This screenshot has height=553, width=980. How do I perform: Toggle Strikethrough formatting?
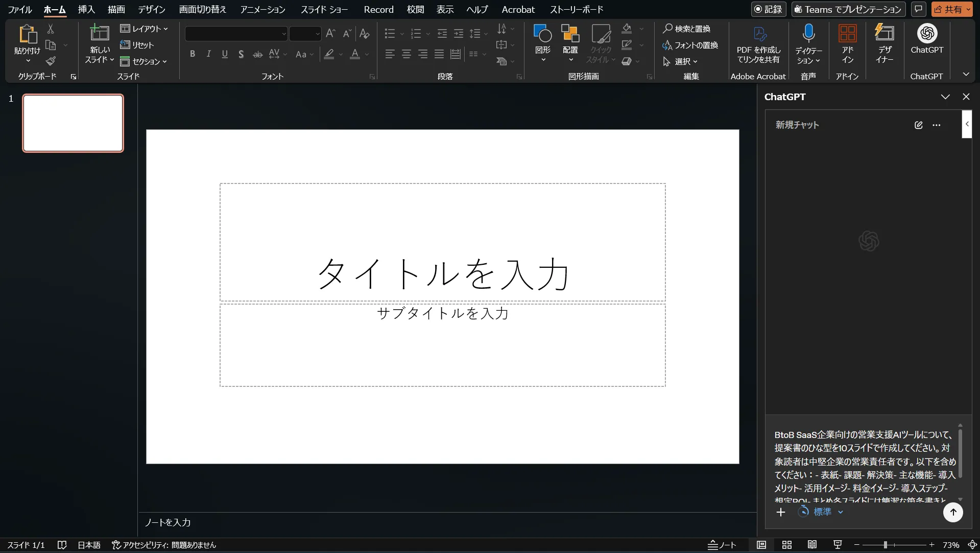click(257, 54)
